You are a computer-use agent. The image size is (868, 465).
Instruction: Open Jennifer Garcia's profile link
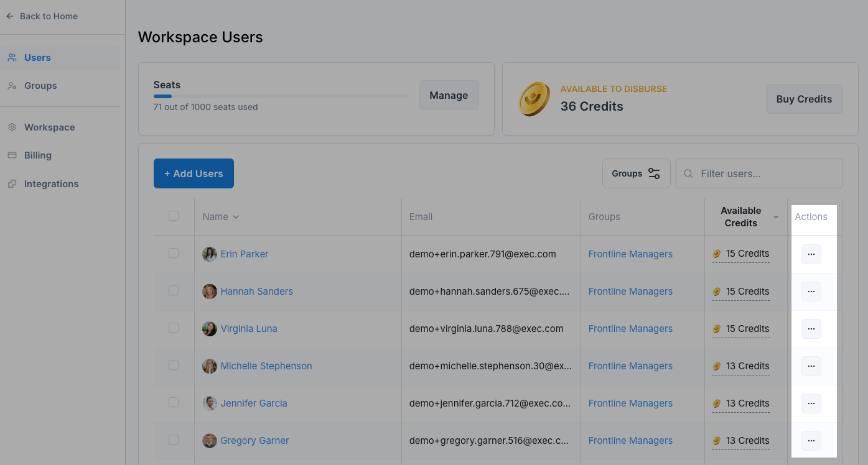point(254,403)
